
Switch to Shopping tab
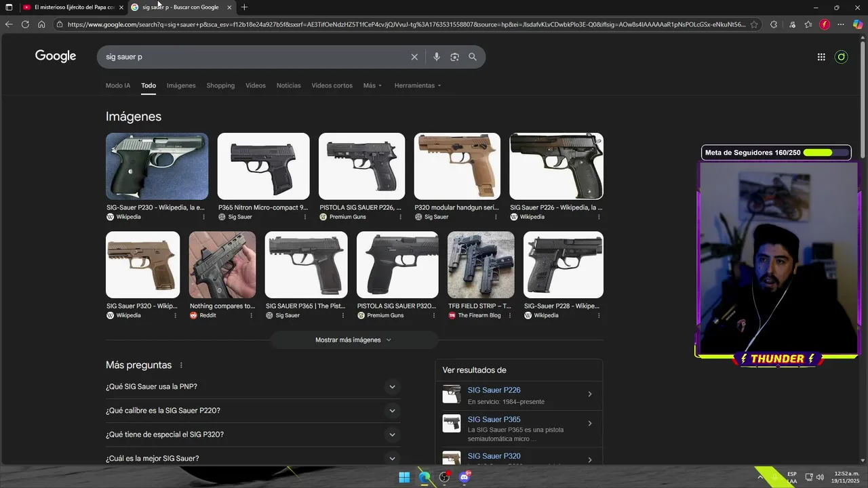220,85
